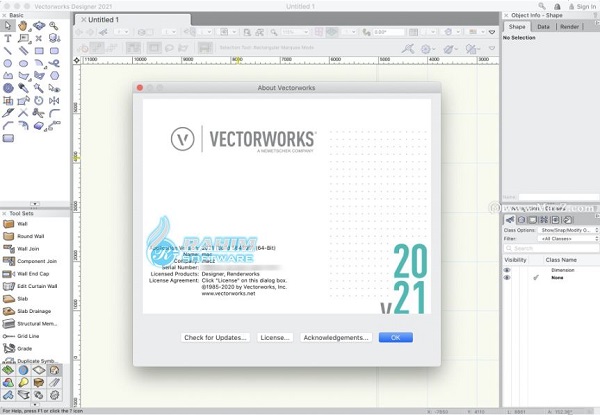
Task: Open the Class Options dropdown
Action: [x=568, y=230]
